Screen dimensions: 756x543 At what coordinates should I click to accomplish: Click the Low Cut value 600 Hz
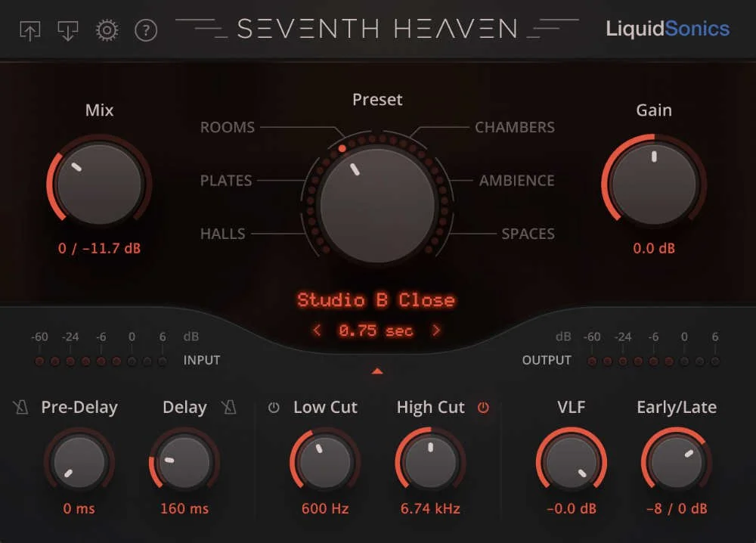(325, 508)
